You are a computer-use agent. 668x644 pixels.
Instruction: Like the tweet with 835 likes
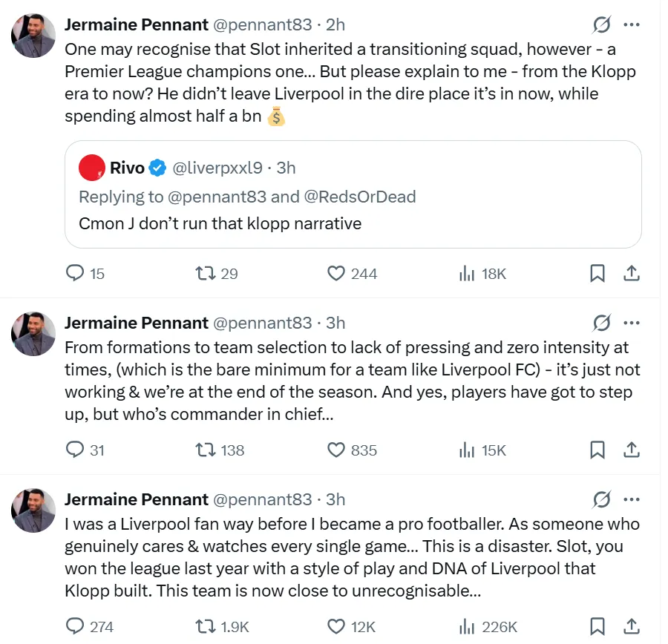(x=337, y=450)
